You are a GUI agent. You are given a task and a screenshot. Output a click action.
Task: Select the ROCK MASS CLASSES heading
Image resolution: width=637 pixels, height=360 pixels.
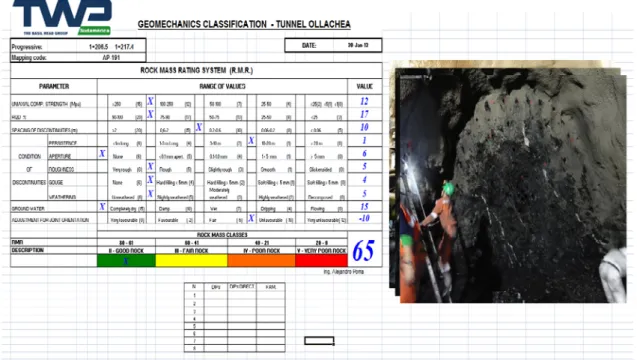point(222,235)
